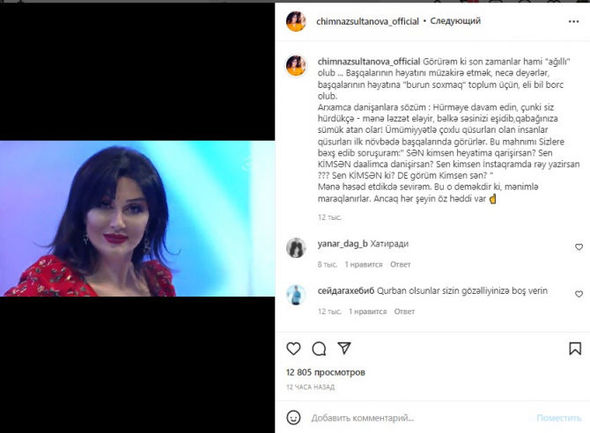Save post with the bookmark icon
The image size is (590, 433).
coord(575,349)
